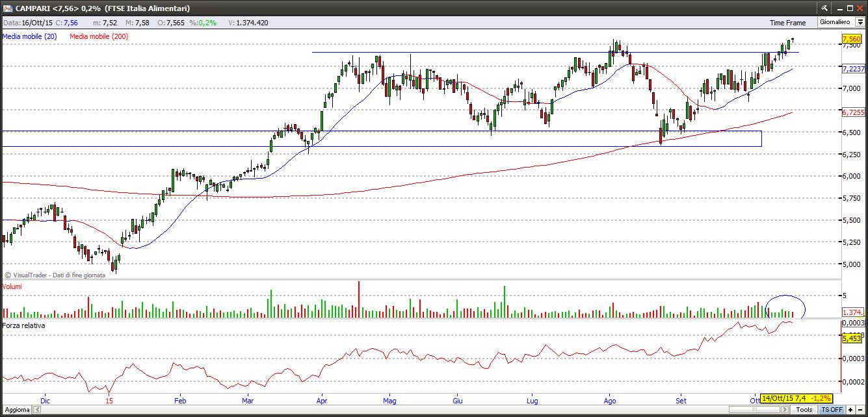This screenshot has height=417, width=868.
Task: Click the C: 7,56 close price readout
Action: [x=66, y=23]
